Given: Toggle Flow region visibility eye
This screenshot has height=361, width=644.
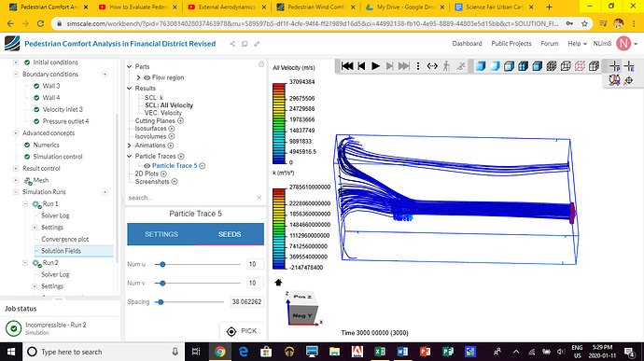Looking at the screenshot, I should coord(147,77).
